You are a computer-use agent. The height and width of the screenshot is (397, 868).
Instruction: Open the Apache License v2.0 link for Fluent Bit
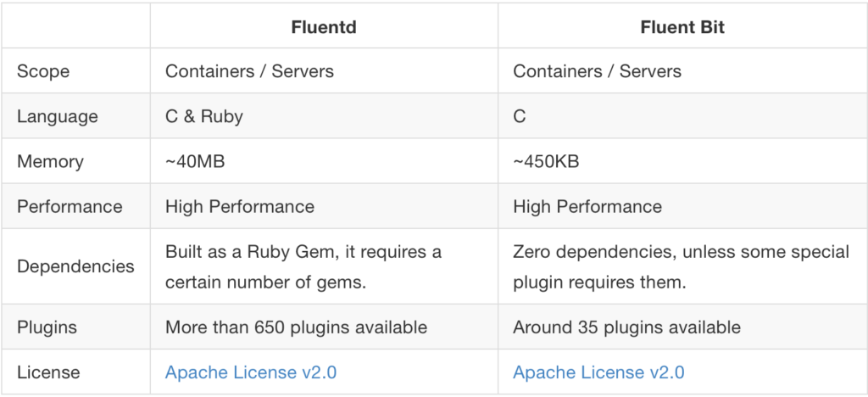599,372
